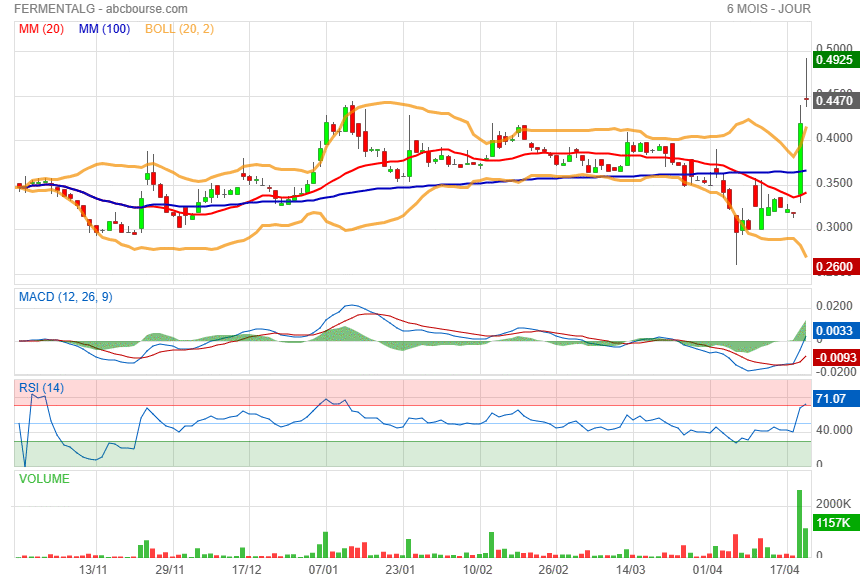Viewport: 860px width, 580px height.
Task: Click the 26/02 date axis label
Action: (x=553, y=570)
